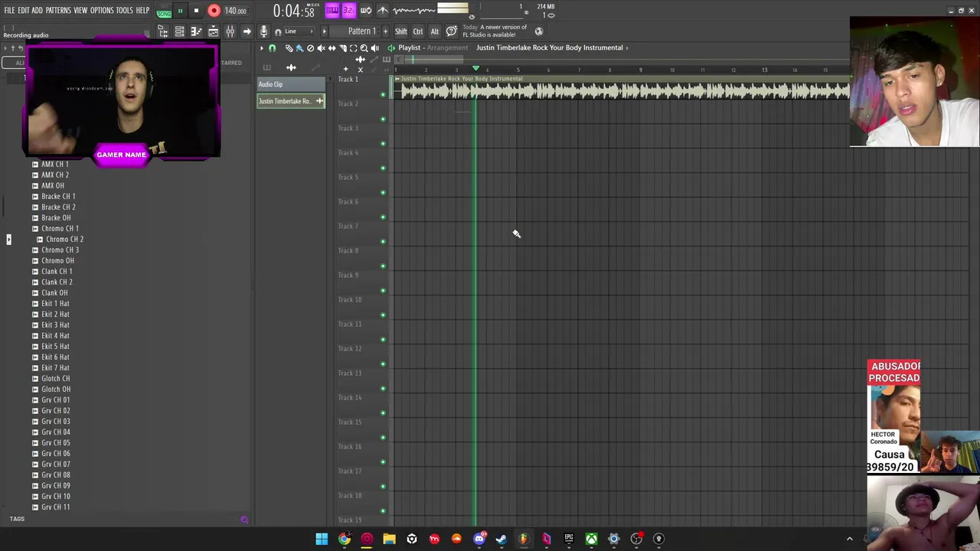Click the Justin Timberlake audio waveform clip

tap(622, 88)
